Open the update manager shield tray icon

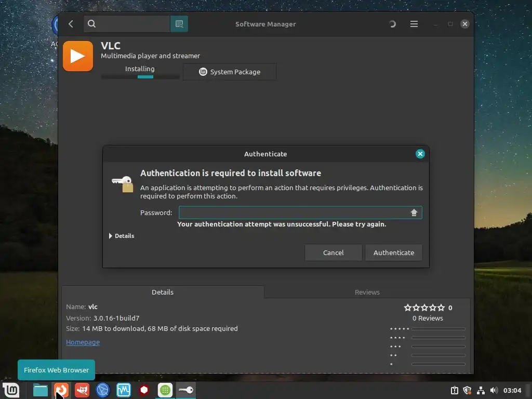click(467, 390)
